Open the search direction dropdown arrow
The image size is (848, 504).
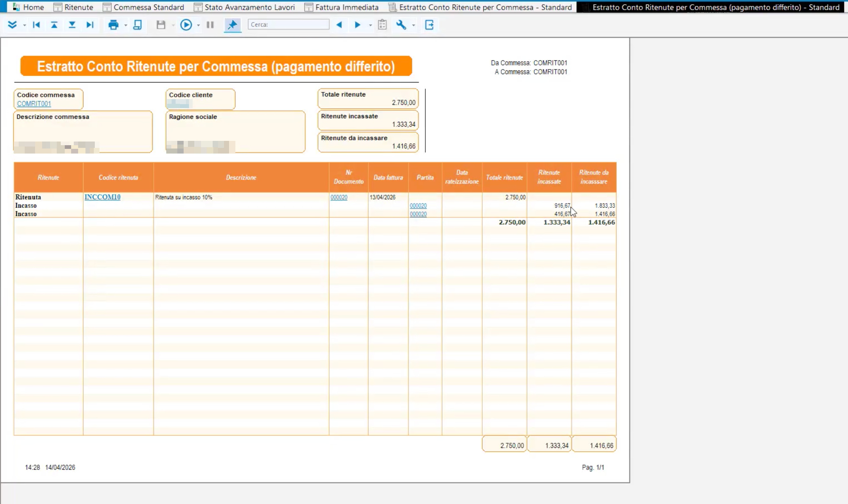pos(371,25)
